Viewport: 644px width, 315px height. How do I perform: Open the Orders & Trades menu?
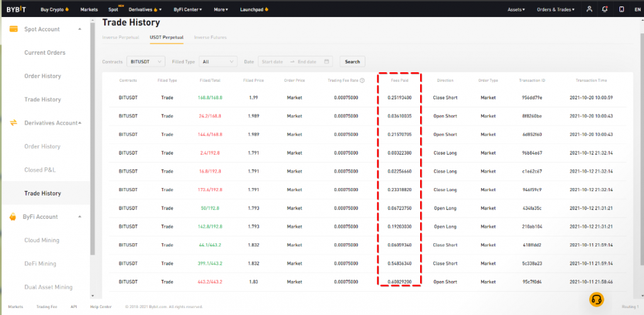[x=555, y=9]
